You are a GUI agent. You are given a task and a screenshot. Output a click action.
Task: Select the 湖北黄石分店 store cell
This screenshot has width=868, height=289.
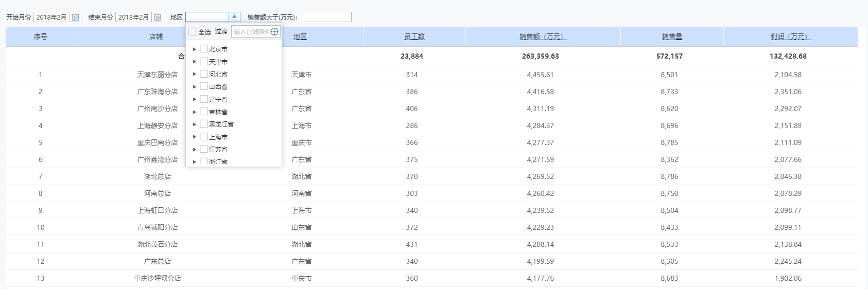(x=158, y=244)
